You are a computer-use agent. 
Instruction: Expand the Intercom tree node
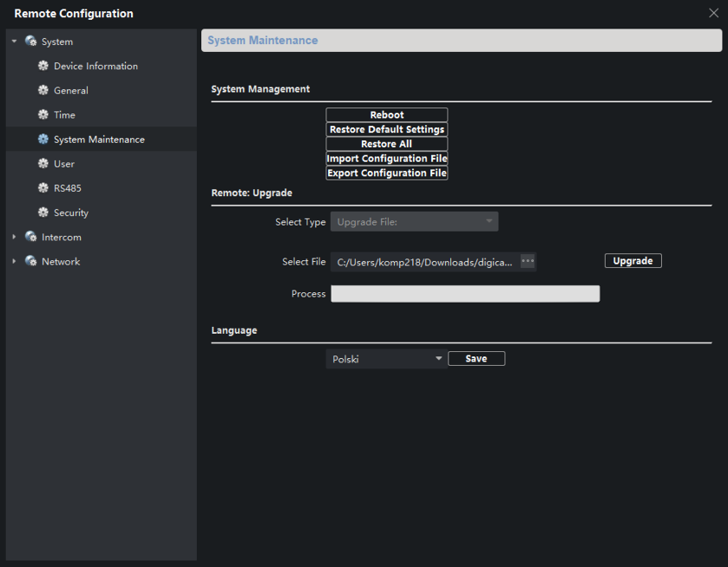pos(14,237)
